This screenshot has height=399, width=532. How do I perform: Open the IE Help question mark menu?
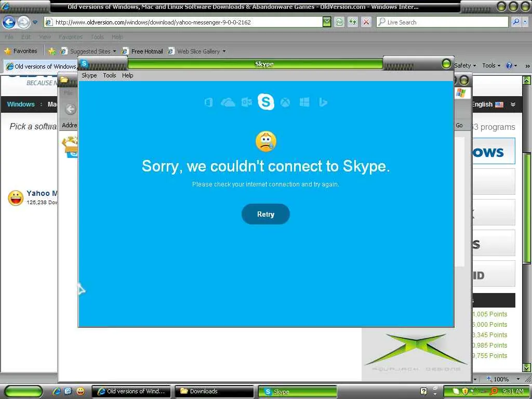coord(511,65)
